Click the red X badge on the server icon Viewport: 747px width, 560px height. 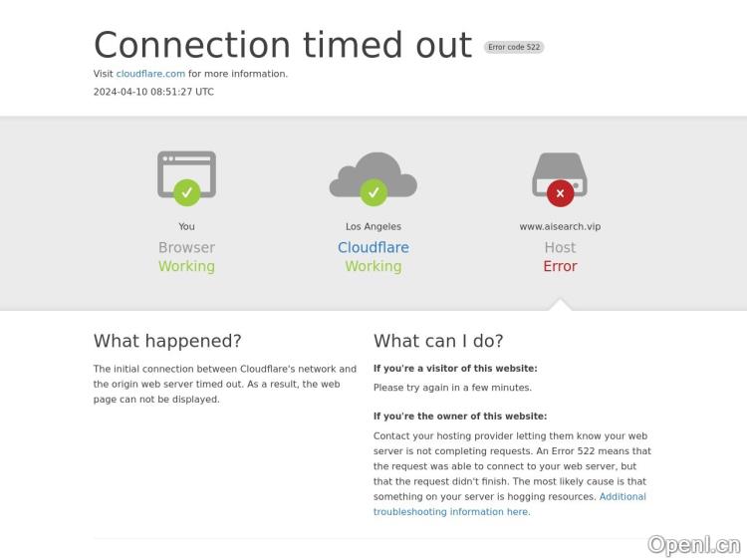(x=560, y=193)
